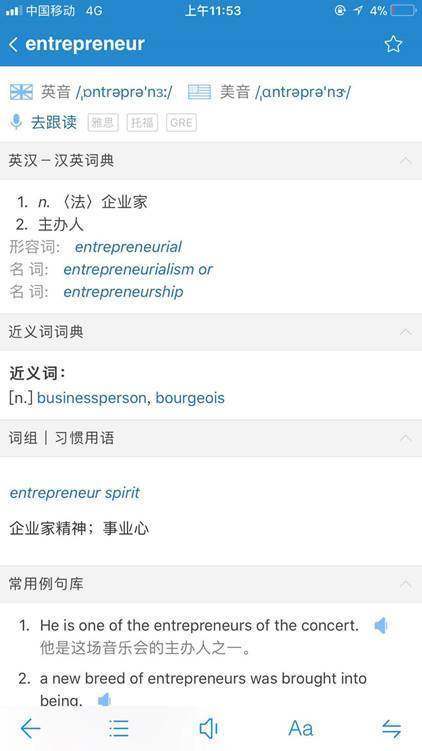
Task: Favorite the word with the star icon
Action: [393, 44]
